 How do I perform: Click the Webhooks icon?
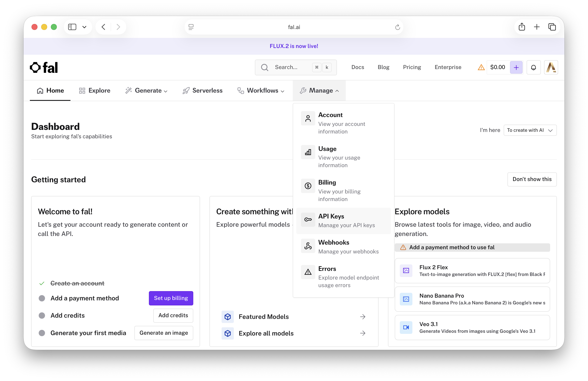[308, 246]
